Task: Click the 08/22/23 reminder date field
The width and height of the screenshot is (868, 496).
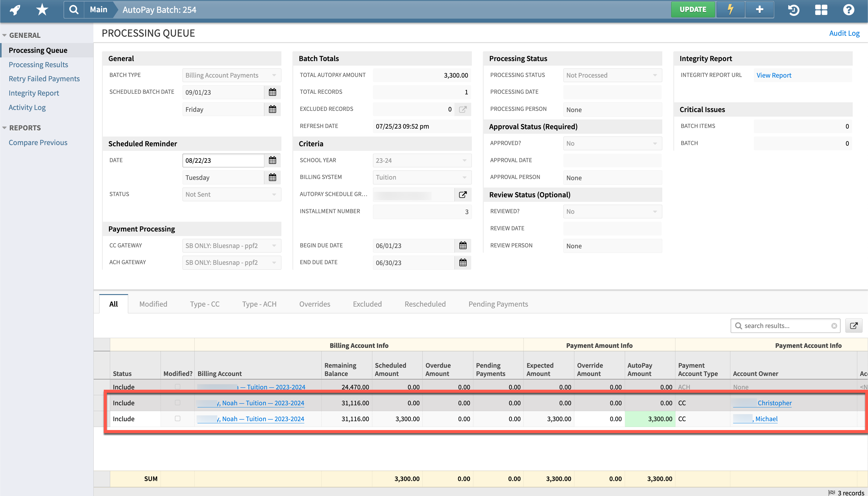Action: point(223,160)
